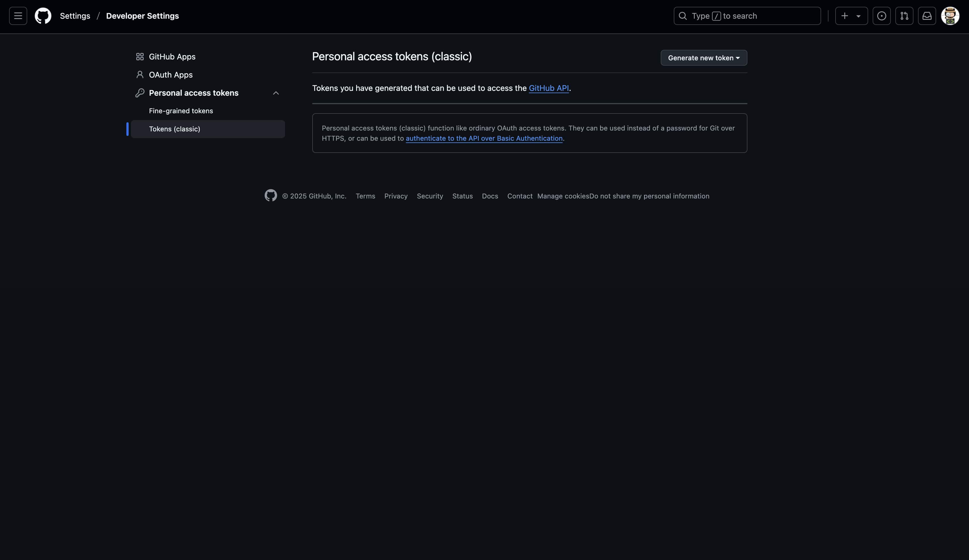Open the user avatar profile menu
This screenshot has width=969, height=560.
(950, 16)
